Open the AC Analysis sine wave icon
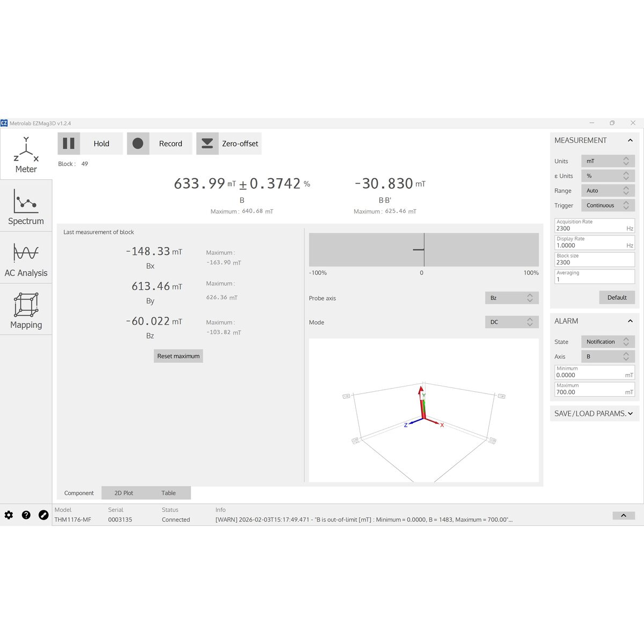 coord(26,252)
